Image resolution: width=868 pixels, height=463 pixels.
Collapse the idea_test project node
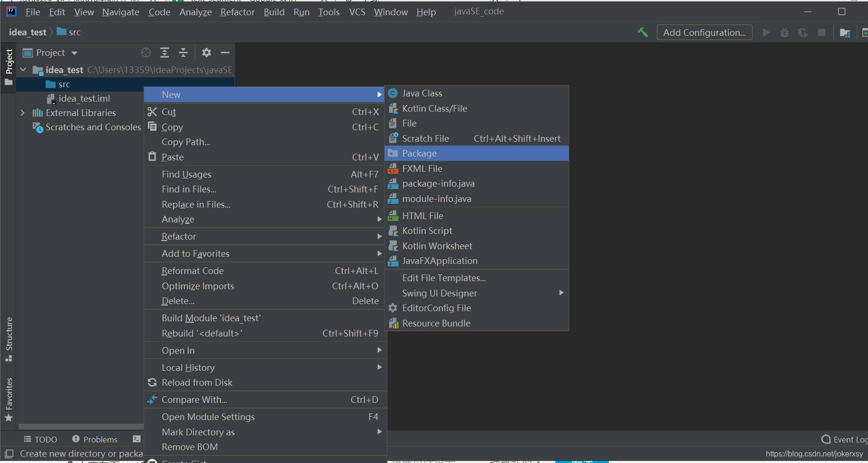coord(22,70)
